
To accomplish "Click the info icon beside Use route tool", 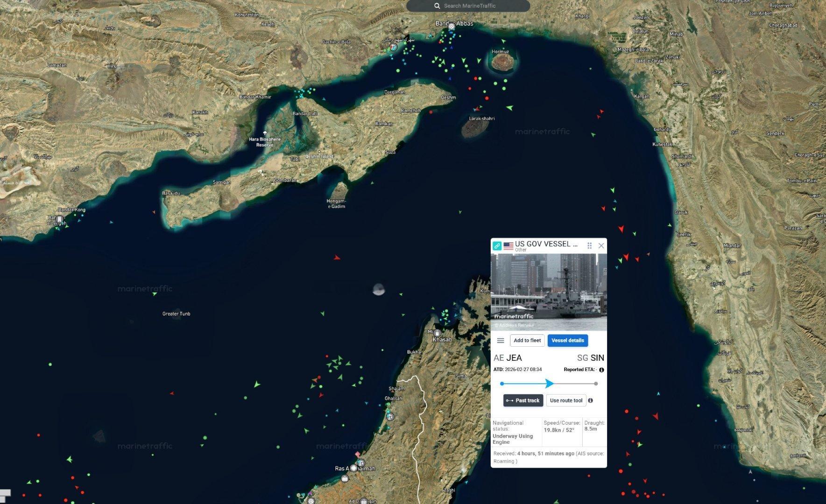I will (591, 400).
